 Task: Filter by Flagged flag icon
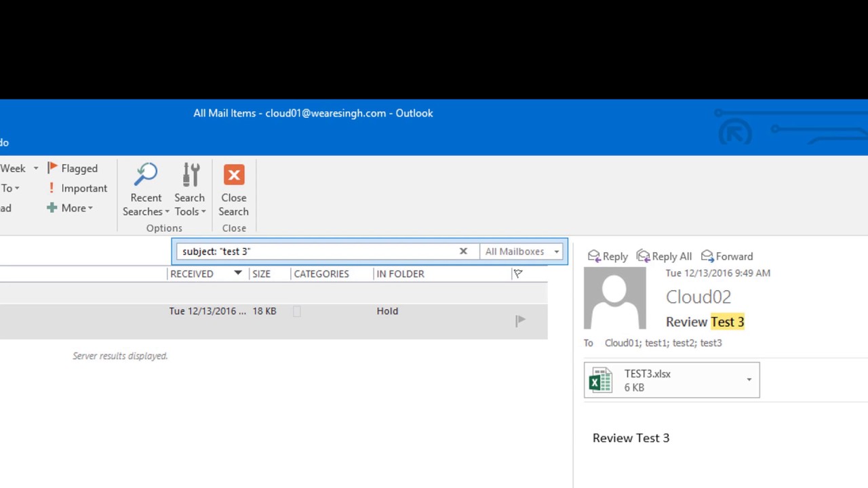(x=52, y=168)
